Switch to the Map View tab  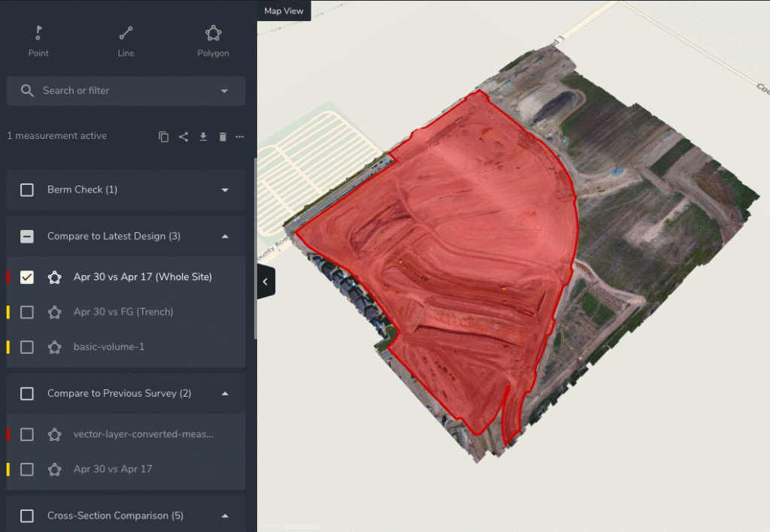[283, 11]
